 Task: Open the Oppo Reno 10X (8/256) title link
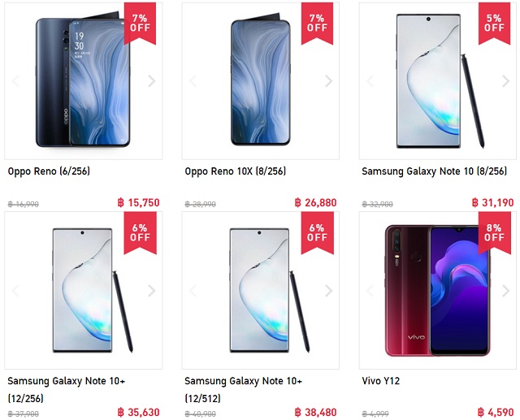pyautogui.click(x=235, y=171)
